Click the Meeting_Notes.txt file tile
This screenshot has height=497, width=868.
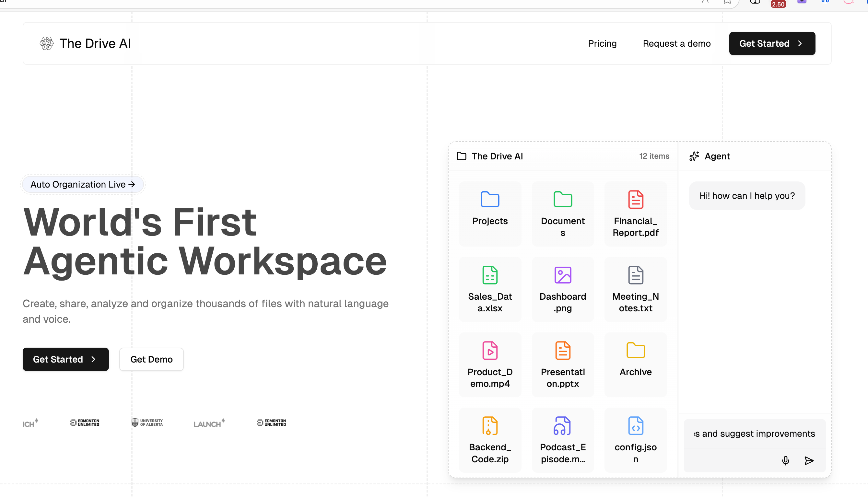click(x=635, y=289)
